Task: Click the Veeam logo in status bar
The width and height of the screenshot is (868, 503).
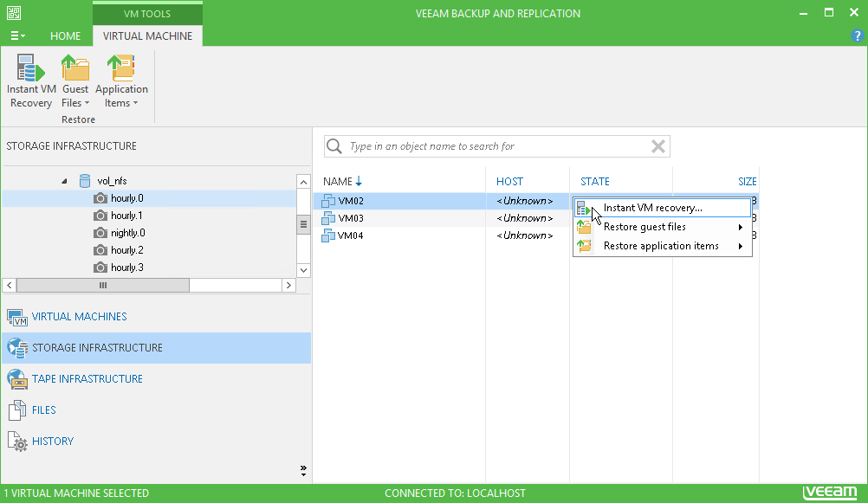Action: pos(830,492)
